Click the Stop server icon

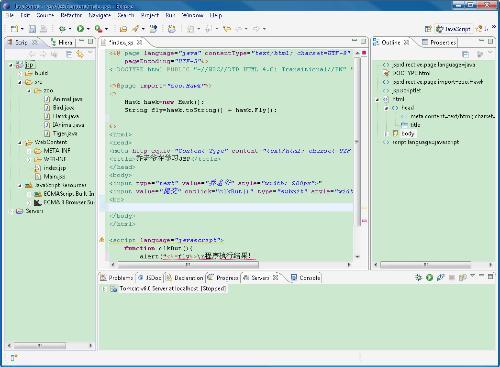click(x=452, y=277)
